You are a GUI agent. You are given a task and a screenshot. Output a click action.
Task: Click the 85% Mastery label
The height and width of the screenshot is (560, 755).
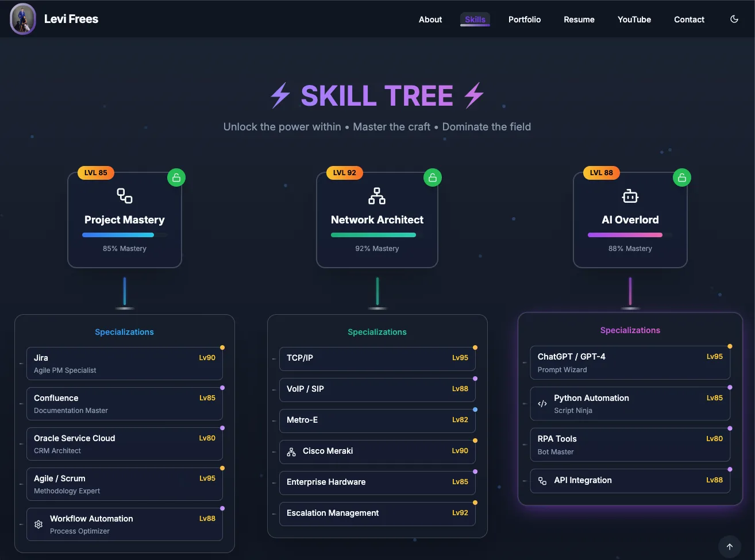click(x=125, y=249)
